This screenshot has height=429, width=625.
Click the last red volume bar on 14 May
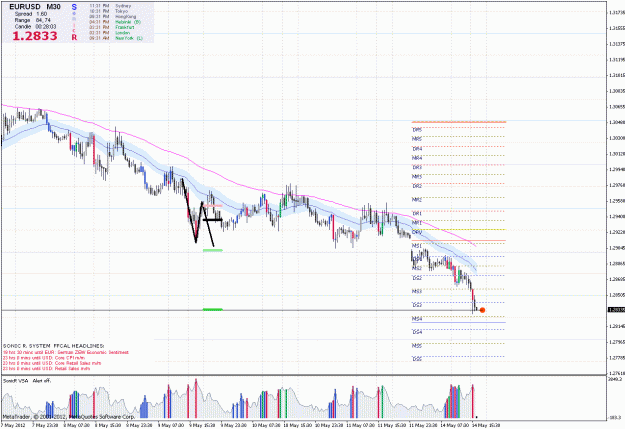pos(473,401)
